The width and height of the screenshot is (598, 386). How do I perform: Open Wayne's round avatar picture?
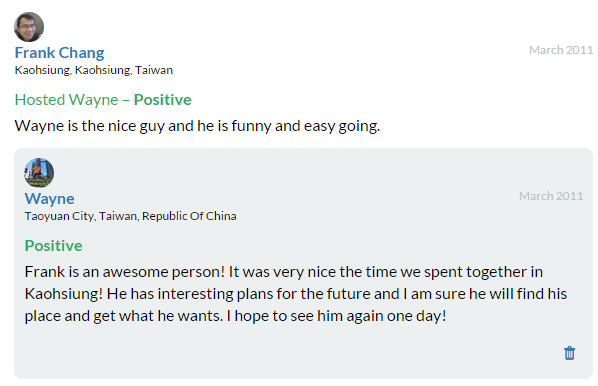(x=39, y=172)
